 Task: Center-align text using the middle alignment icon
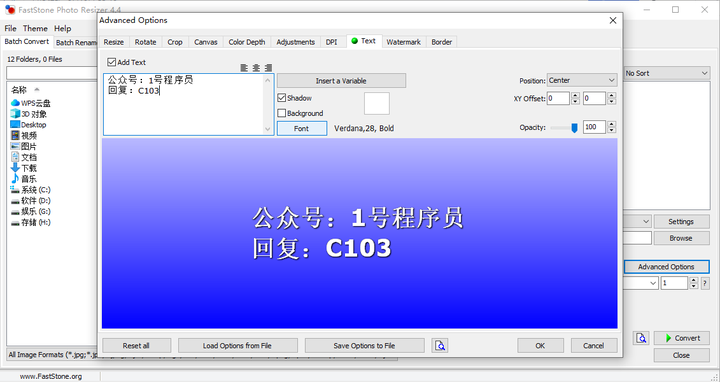256,68
